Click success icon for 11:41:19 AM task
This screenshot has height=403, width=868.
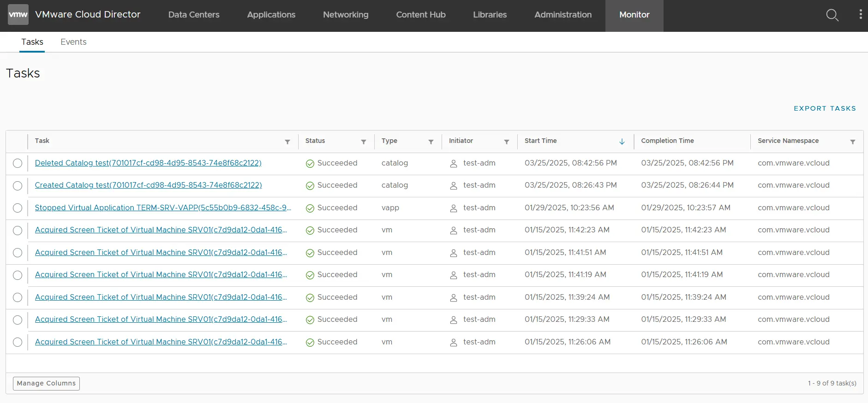coord(310,275)
